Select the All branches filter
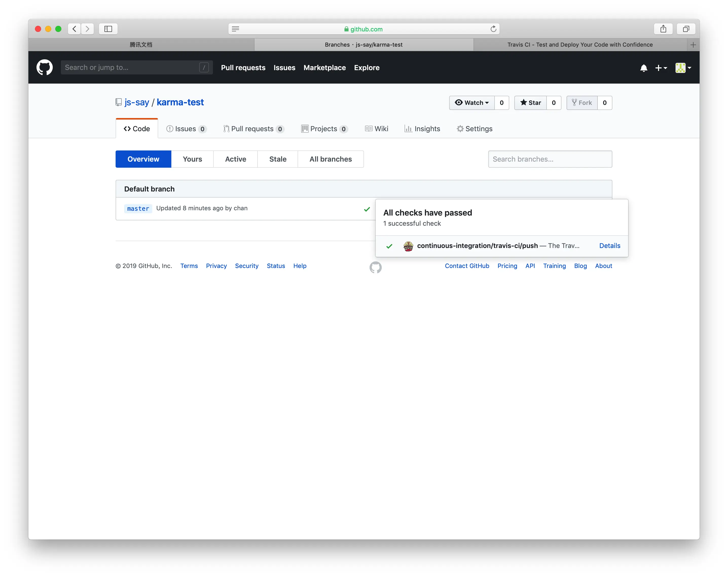Image resolution: width=728 pixels, height=577 pixels. (331, 159)
